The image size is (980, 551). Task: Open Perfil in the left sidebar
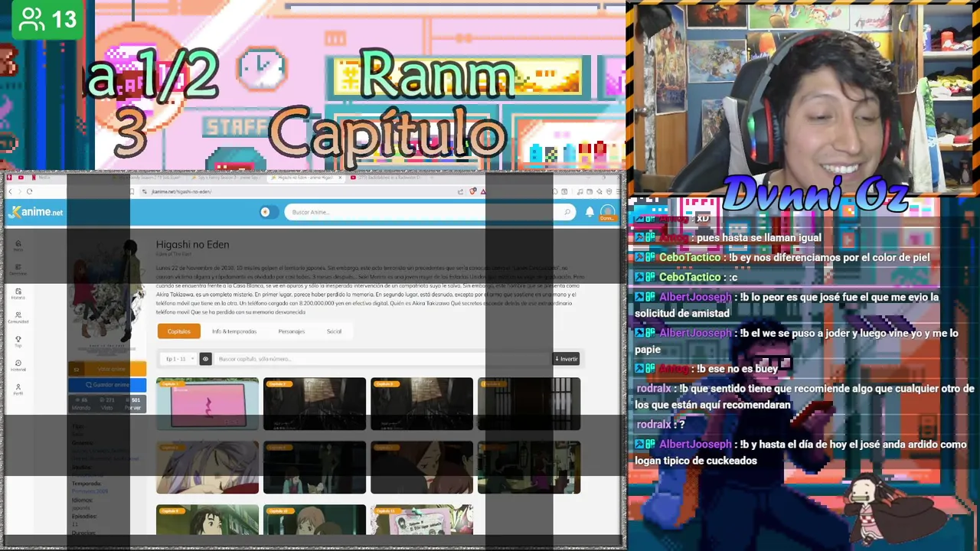[18, 389]
